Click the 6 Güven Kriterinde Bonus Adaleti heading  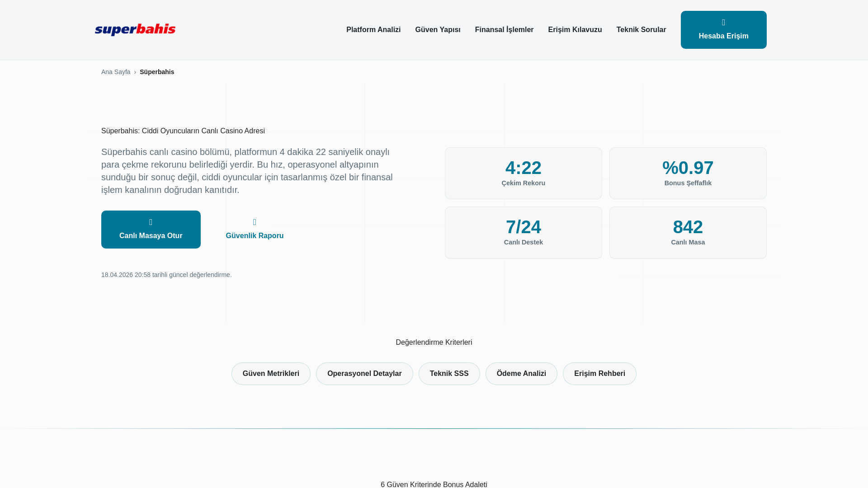click(x=434, y=484)
